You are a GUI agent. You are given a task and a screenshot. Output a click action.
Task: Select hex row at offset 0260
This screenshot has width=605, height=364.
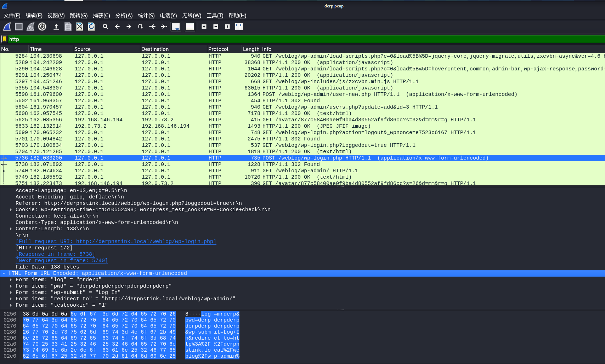(121, 320)
